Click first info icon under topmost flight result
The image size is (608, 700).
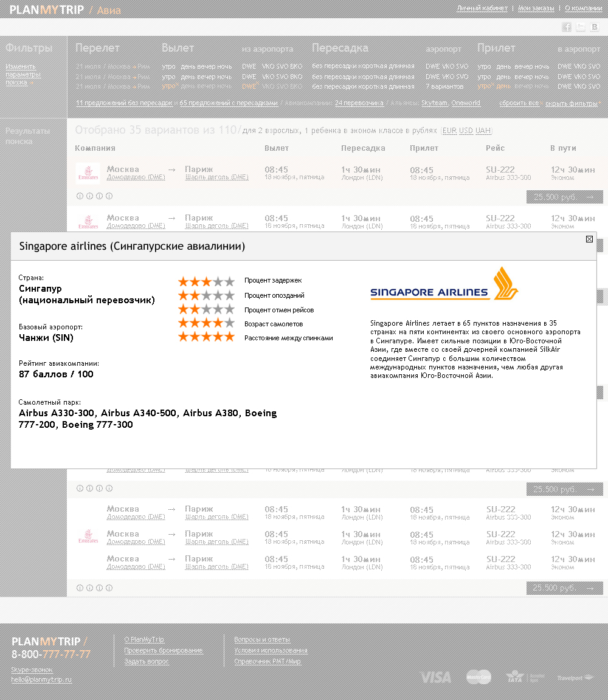(80, 196)
